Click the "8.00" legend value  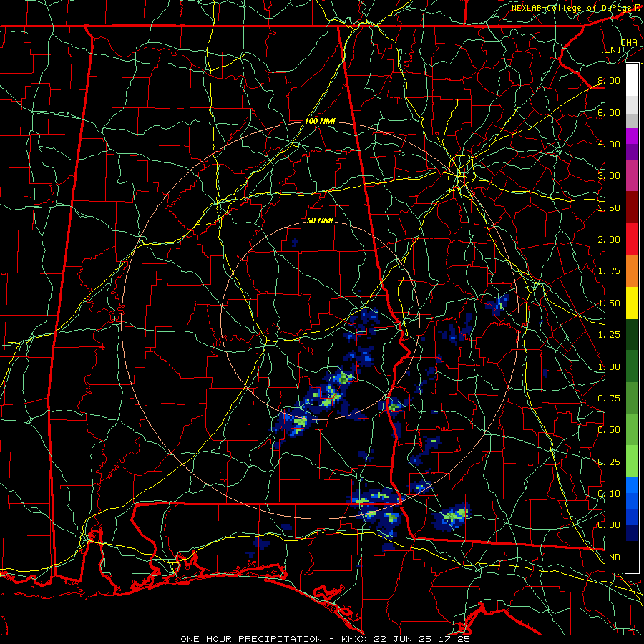pos(609,80)
